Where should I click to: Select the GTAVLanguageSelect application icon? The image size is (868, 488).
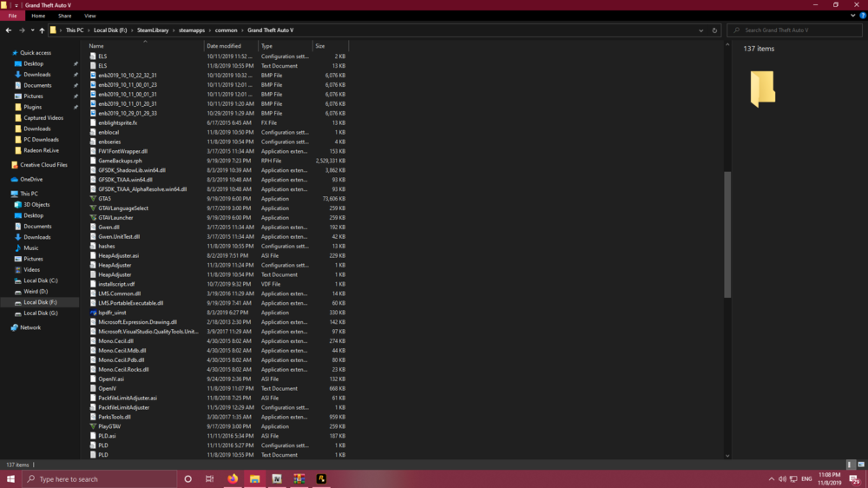pos(93,208)
